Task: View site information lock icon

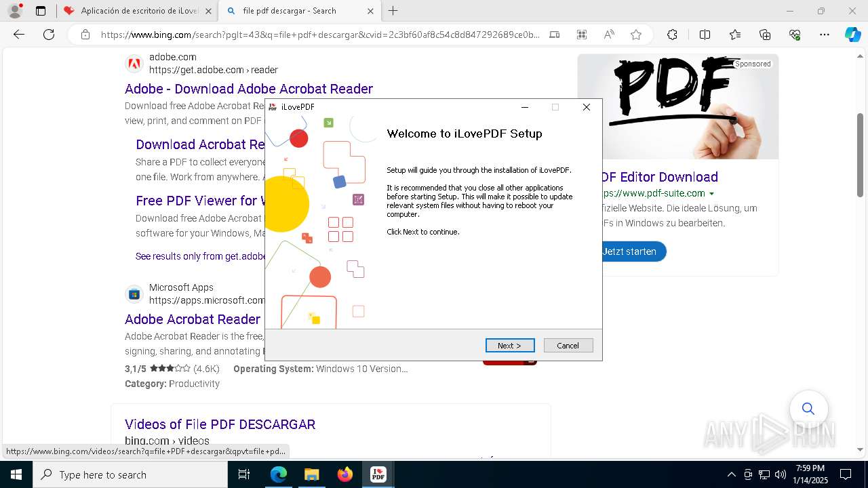Action: point(85,35)
